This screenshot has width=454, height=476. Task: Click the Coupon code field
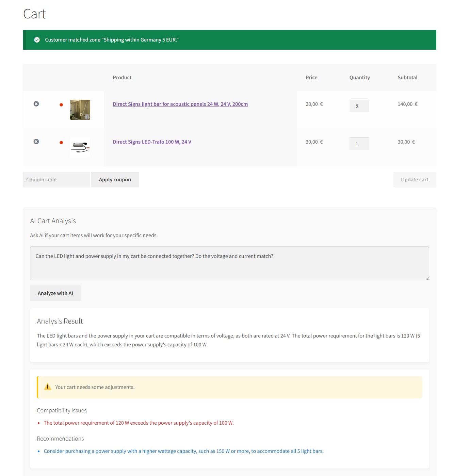[56, 180]
